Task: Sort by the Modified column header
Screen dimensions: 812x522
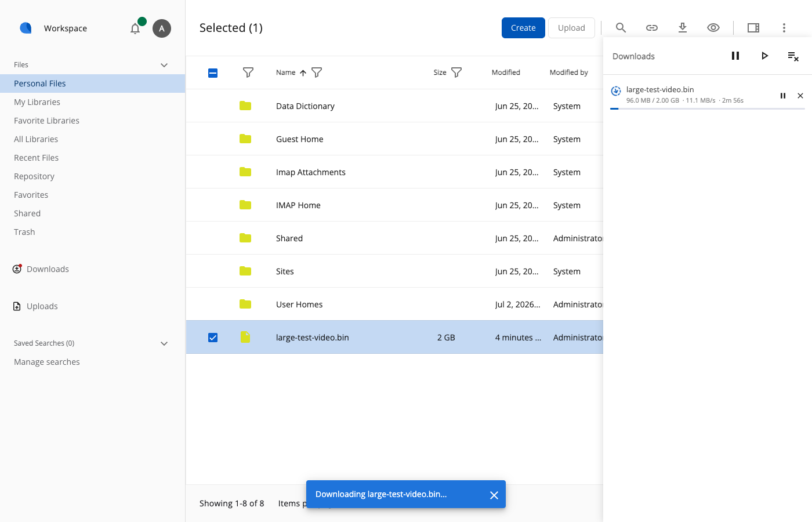Action: point(506,72)
